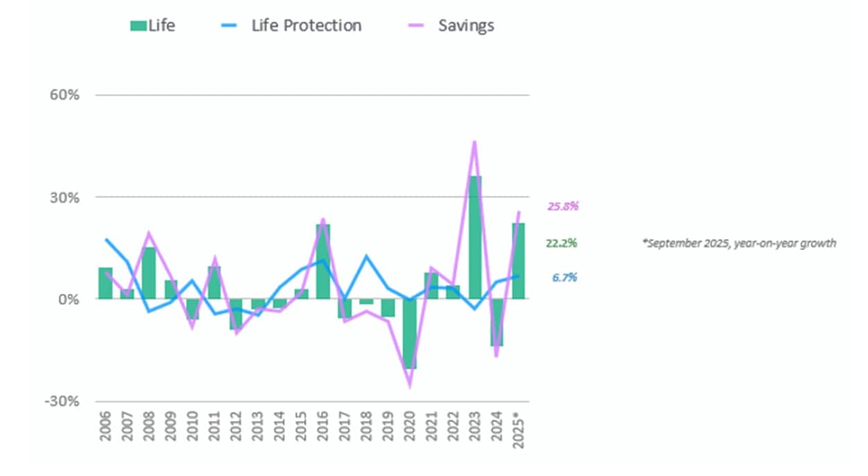Click the 25.8% Savings data label
The width and height of the screenshot is (868, 476).
tap(563, 206)
